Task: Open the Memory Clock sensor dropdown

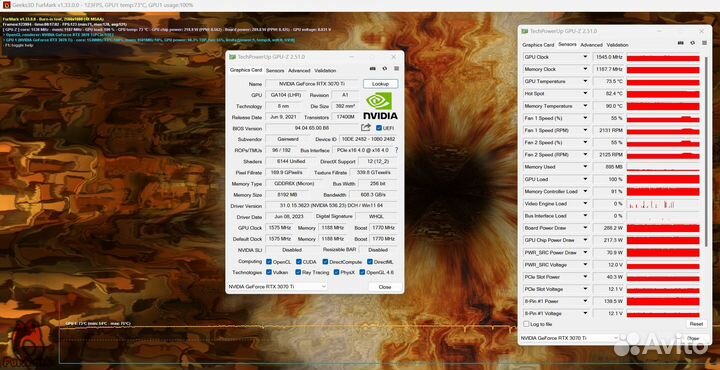Action: click(x=585, y=69)
